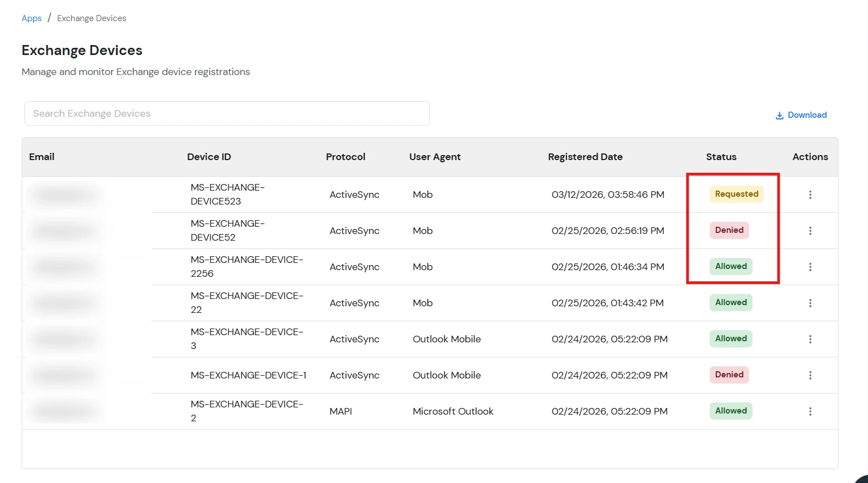
Task: Click the Registered Date column header
Action: point(585,157)
